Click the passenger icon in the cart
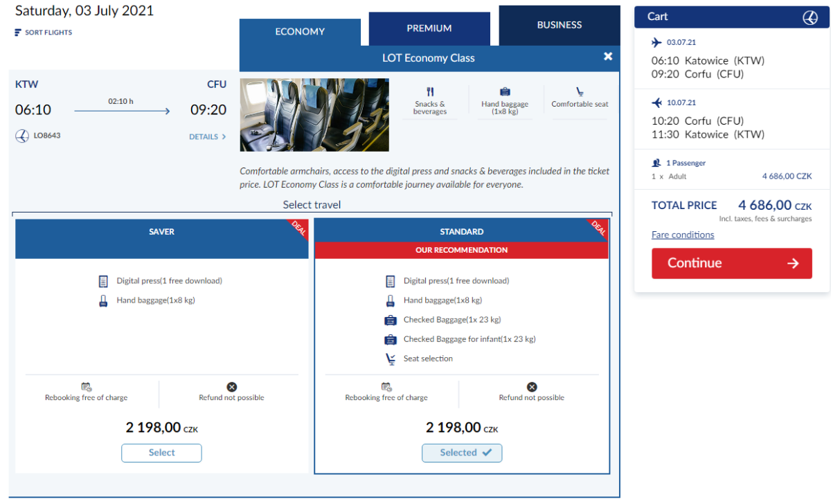831x504 pixels. click(x=656, y=163)
